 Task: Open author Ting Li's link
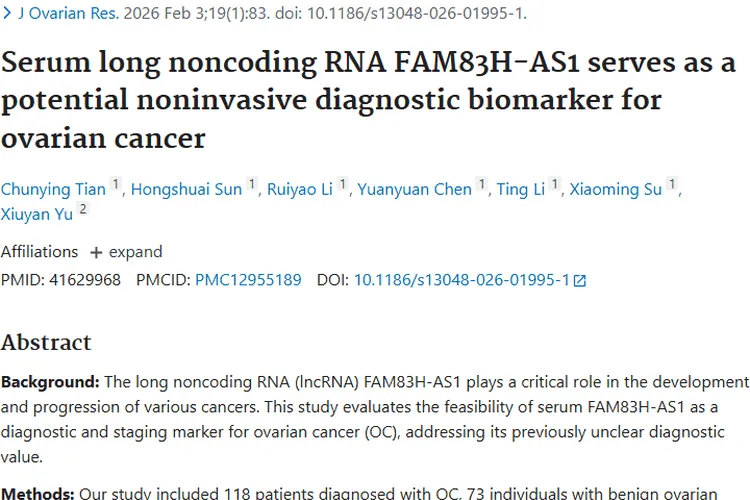(x=521, y=189)
